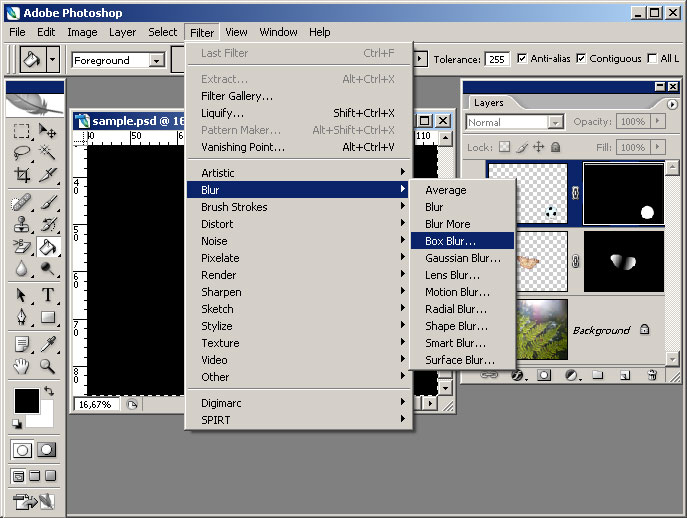Open the Image menu

(82, 32)
